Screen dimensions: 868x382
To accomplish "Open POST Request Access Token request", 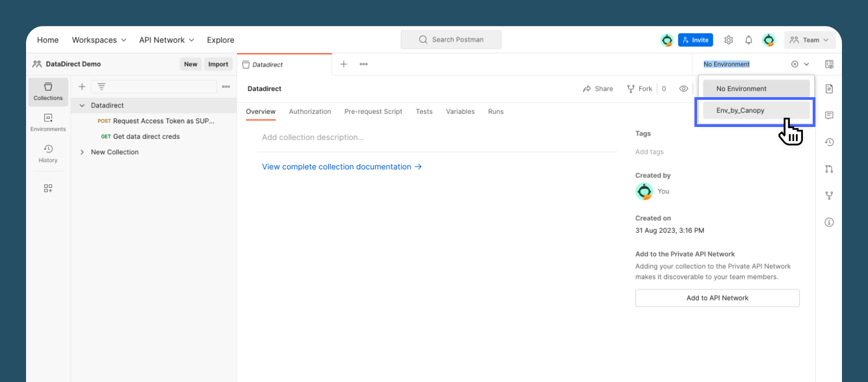I will click(156, 121).
